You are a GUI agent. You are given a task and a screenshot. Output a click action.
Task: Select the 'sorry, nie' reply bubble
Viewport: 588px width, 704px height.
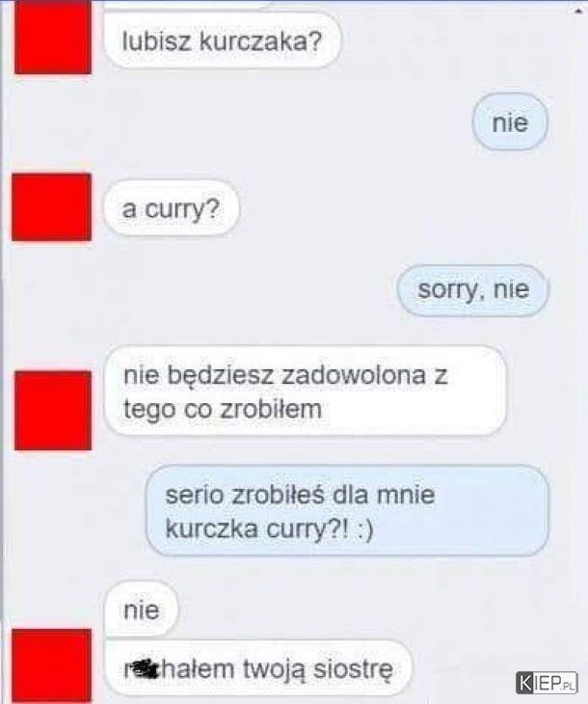(x=473, y=290)
